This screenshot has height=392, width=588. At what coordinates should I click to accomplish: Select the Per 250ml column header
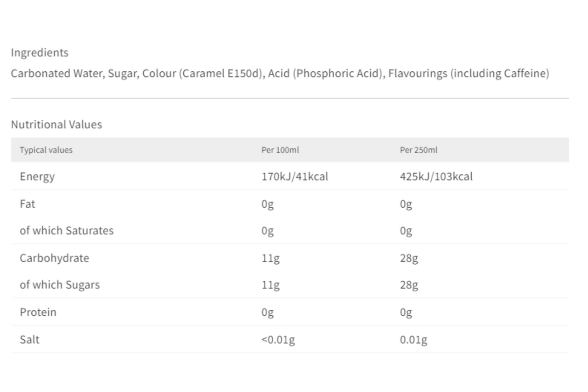418,150
